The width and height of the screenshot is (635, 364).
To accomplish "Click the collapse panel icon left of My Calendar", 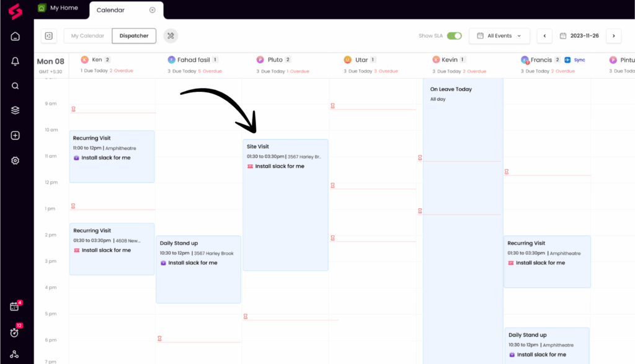I will pos(49,35).
